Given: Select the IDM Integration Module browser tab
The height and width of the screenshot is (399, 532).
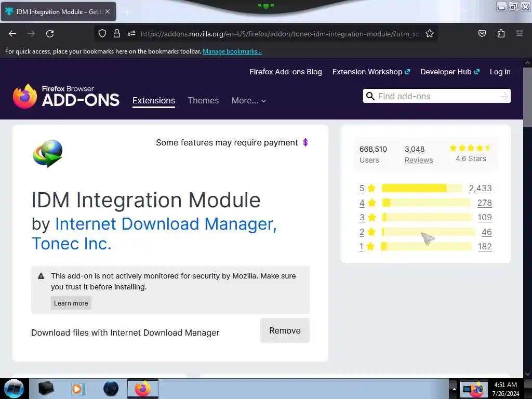Looking at the screenshot, I should [58, 11].
